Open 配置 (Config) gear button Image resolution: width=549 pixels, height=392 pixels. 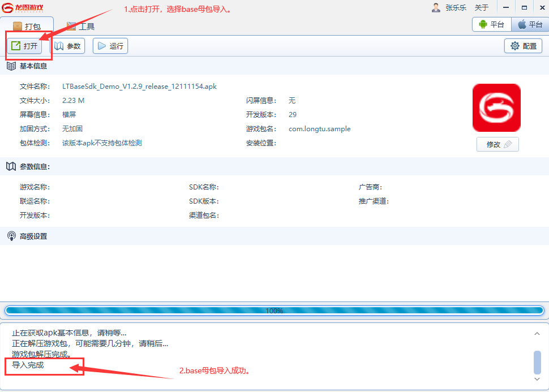click(x=523, y=46)
